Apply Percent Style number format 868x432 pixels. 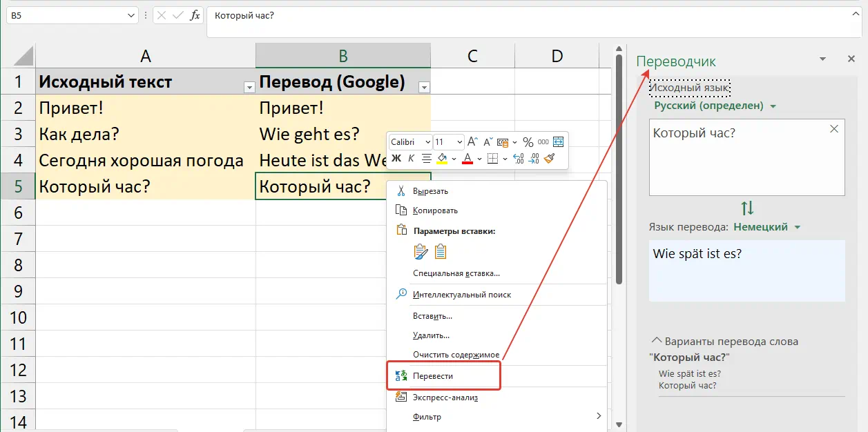click(528, 141)
